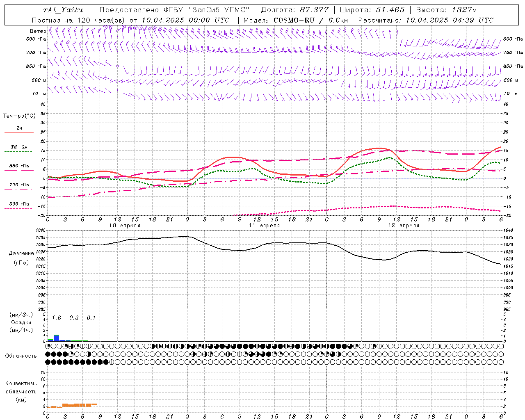Click the 1035 tick on the left pressure axis
This screenshot has width=525, height=420.
(x=40, y=238)
